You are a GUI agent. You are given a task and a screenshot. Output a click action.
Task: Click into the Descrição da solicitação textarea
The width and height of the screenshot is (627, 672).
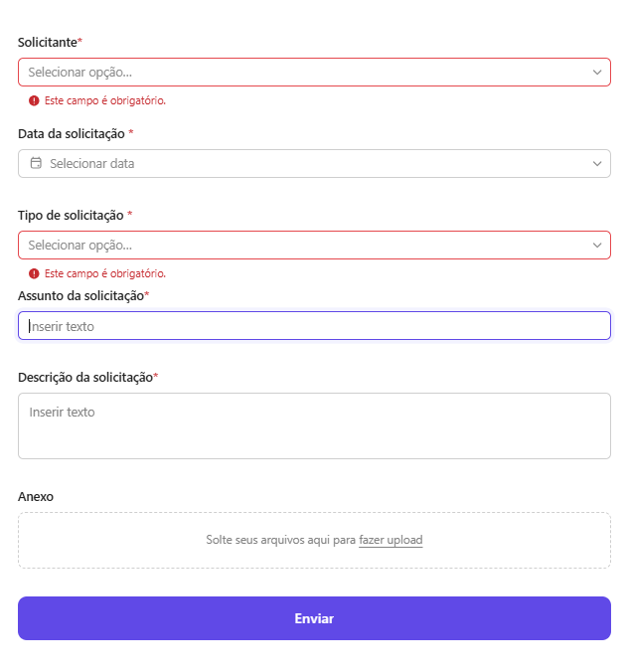[x=314, y=426]
